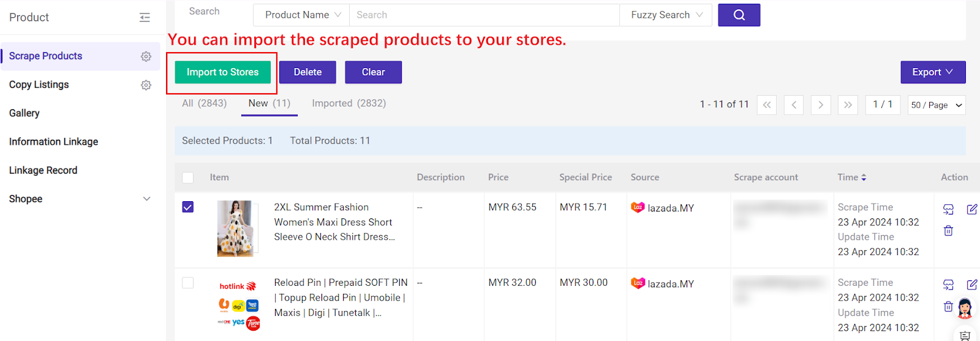This screenshot has height=341, width=980.
Task: Open Copy Listings settings gear
Action: [146, 85]
